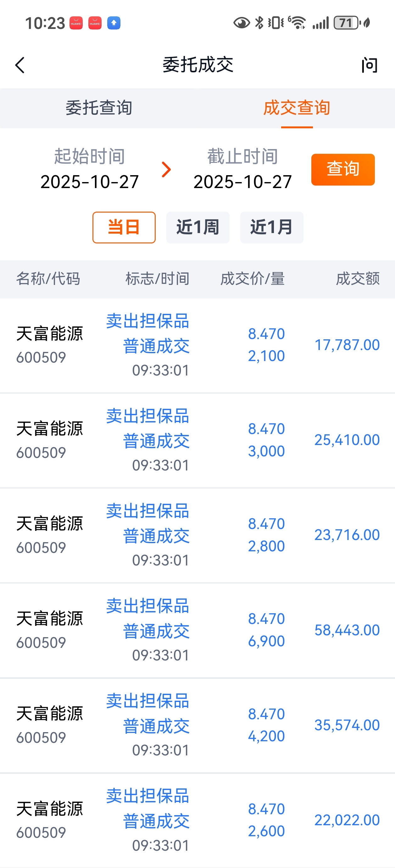Image resolution: width=395 pixels, height=868 pixels.
Task: Choose the 近1周 range filter
Action: pos(198,227)
